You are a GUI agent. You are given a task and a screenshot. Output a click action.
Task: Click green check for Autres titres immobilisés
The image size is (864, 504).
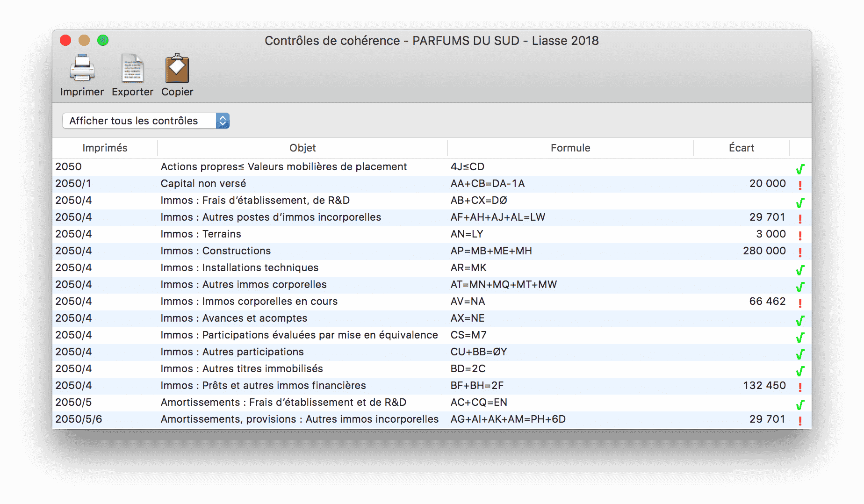click(x=800, y=371)
